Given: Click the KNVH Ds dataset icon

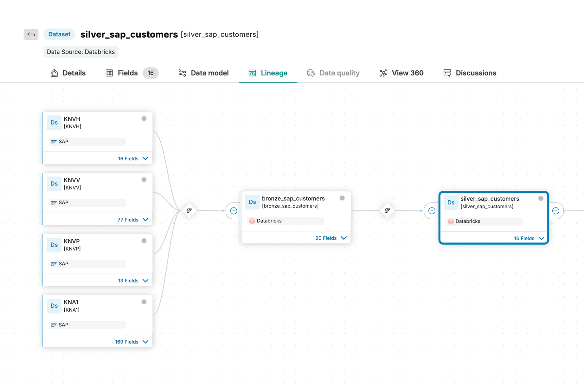Looking at the screenshot, I should pyautogui.click(x=54, y=123).
